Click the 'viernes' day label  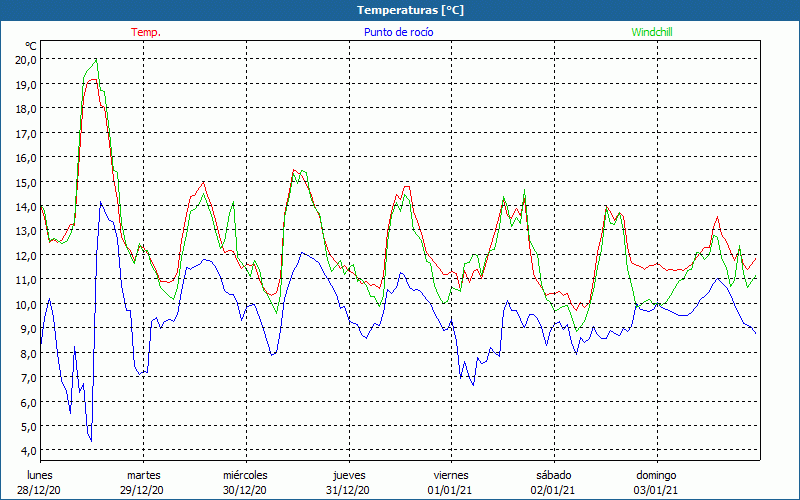pos(451,475)
